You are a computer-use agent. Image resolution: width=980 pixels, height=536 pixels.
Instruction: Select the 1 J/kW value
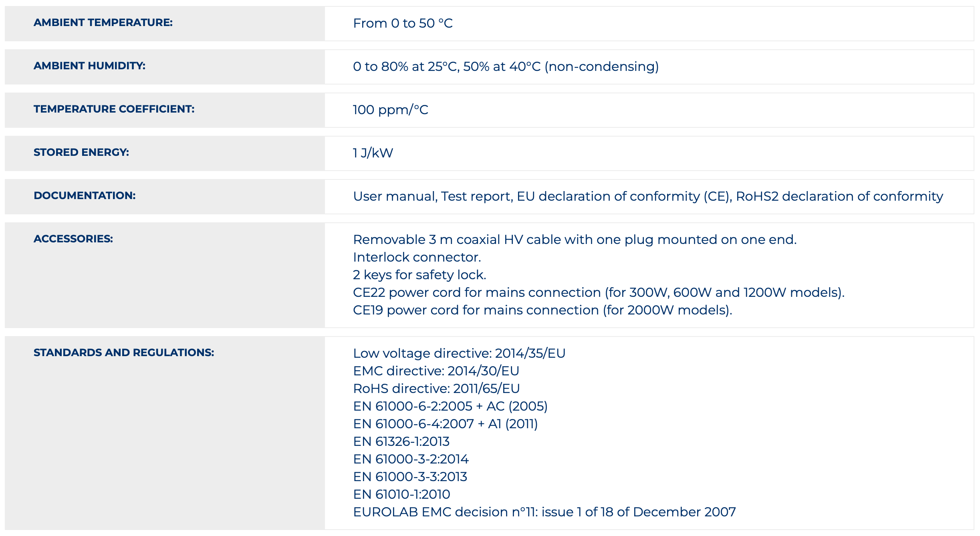pos(373,153)
